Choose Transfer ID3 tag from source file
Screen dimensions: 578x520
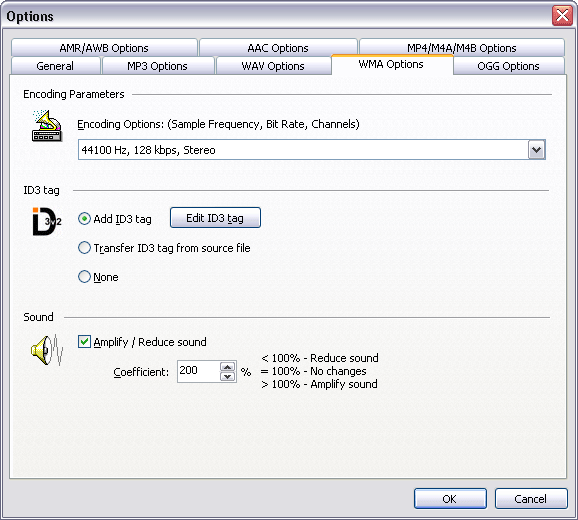pyautogui.click(x=84, y=248)
